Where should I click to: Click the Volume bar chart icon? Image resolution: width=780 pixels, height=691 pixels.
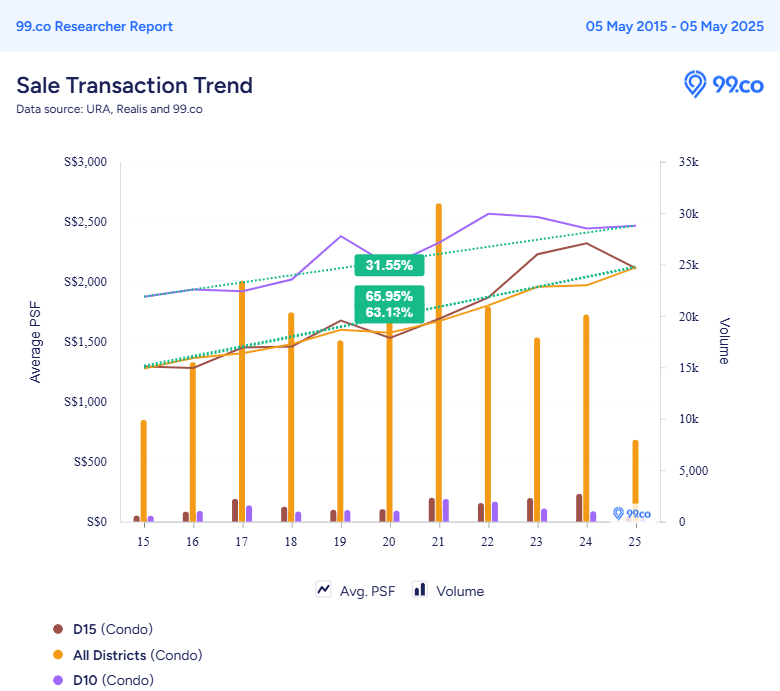(420, 590)
